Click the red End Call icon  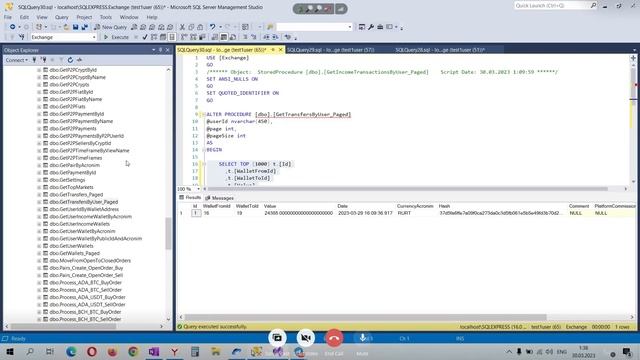pos(334,338)
